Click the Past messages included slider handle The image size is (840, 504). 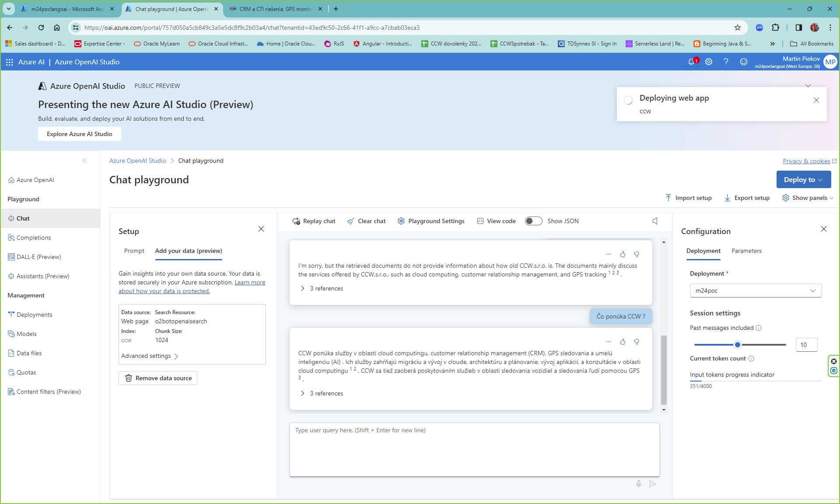tap(738, 345)
